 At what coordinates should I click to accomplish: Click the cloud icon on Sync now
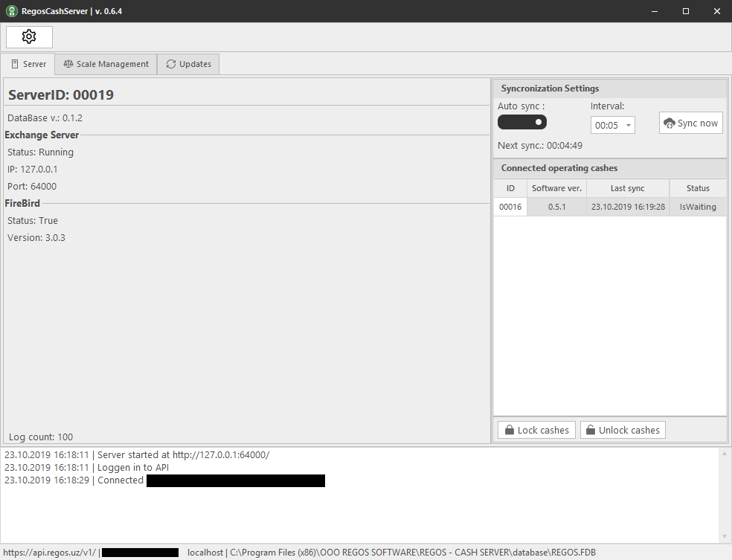[669, 123]
